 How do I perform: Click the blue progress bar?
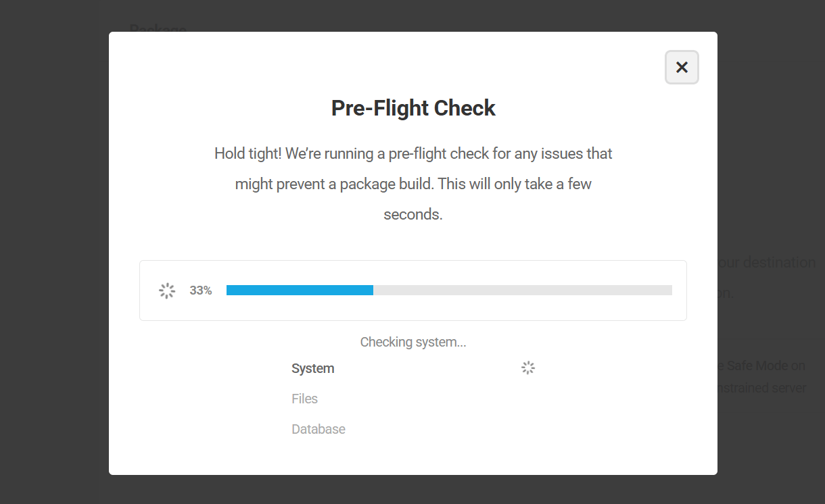300,290
